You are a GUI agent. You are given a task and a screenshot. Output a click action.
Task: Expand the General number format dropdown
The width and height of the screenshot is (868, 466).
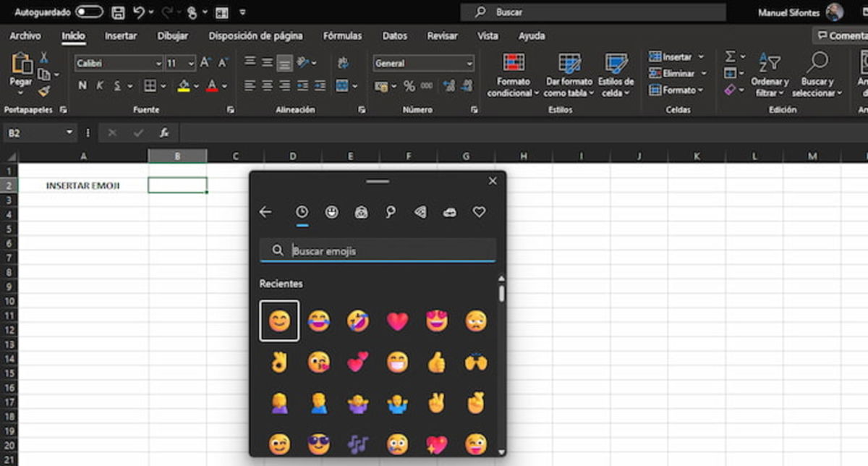pyautogui.click(x=468, y=63)
